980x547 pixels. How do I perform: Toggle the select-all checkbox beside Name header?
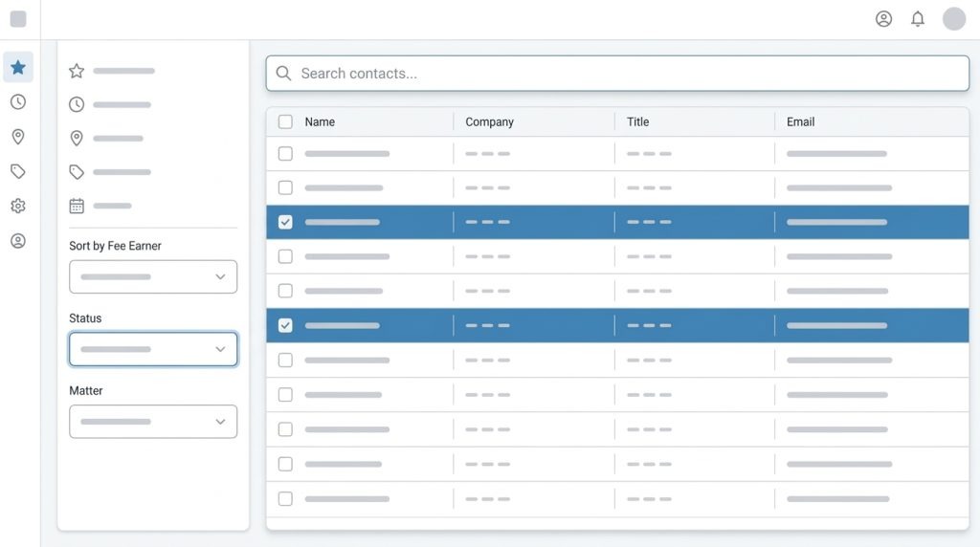[285, 121]
